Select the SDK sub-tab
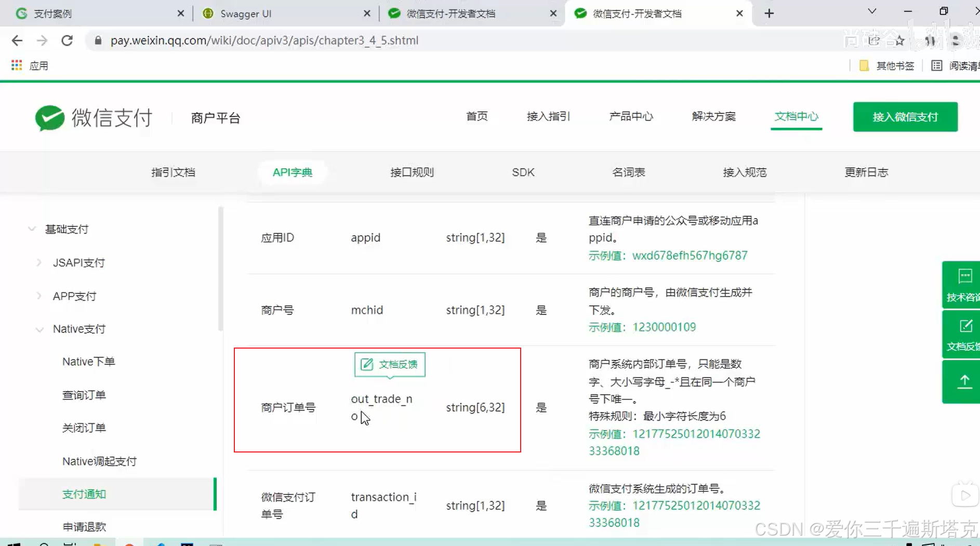Image resolution: width=980 pixels, height=546 pixels. 523,172
